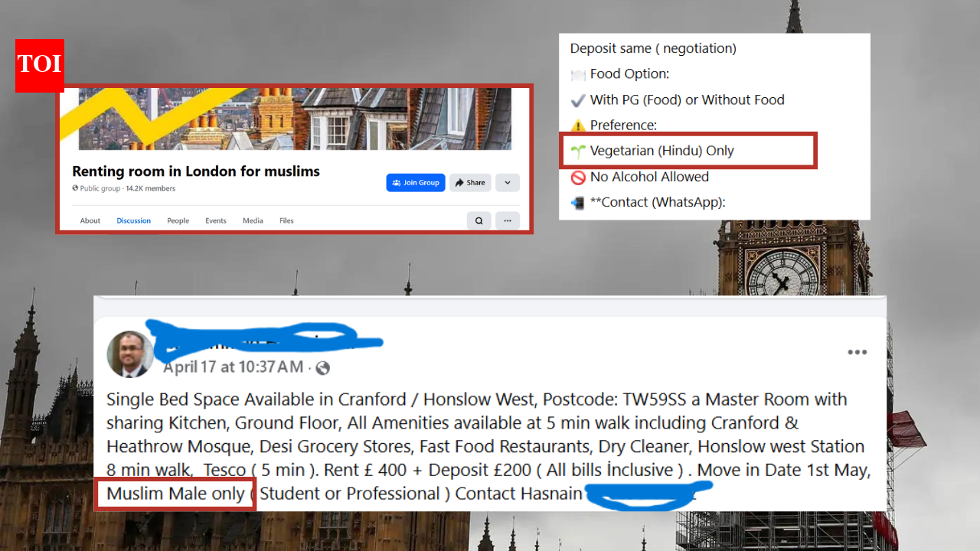Open the Files tab
980x551 pixels.
[x=286, y=220]
